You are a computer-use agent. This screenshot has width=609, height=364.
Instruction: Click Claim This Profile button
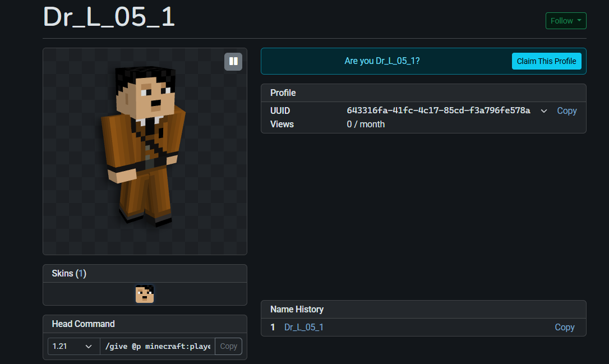pos(546,61)
